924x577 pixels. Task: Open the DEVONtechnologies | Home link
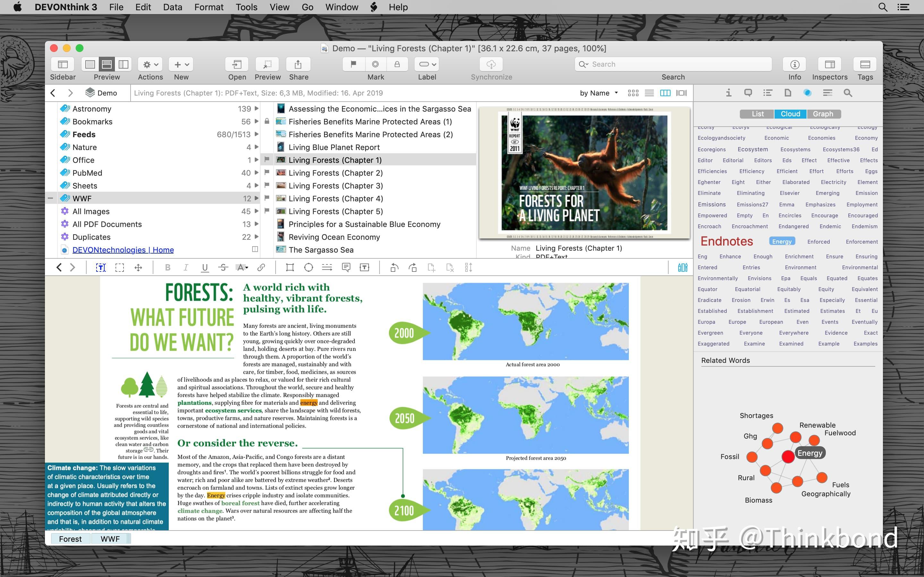click(x=123, y=250)
